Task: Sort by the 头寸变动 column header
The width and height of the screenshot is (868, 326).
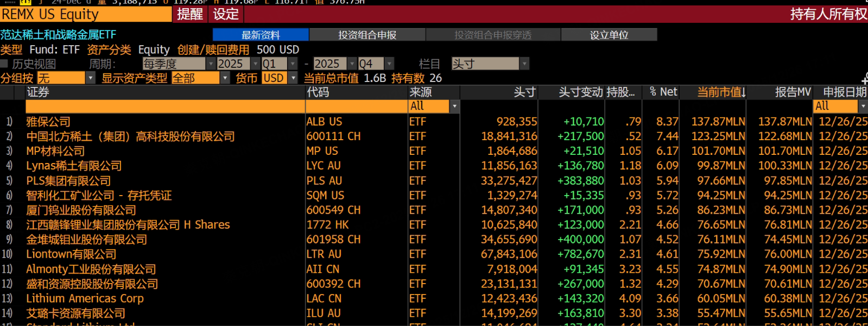Action: [x=581, y=92]
